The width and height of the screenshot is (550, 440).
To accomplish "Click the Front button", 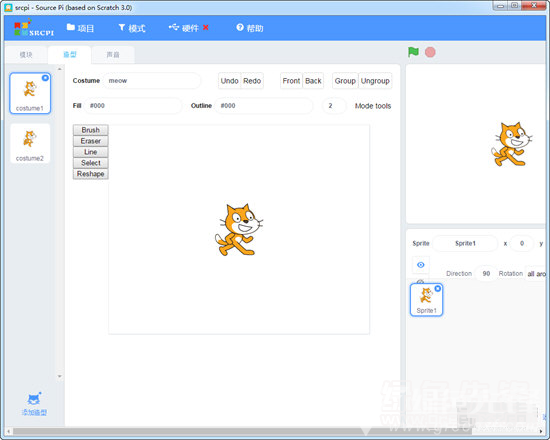I will [291, 81].
